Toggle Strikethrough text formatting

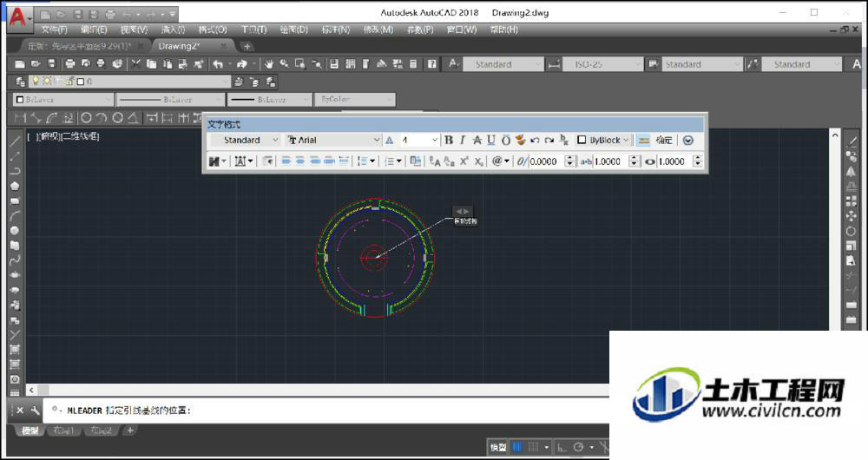click(477, 140)
